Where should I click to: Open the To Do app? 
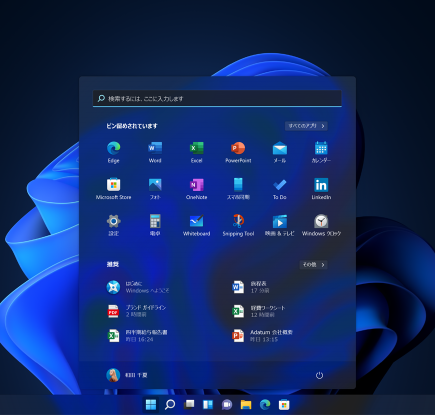tap(280, 189)
